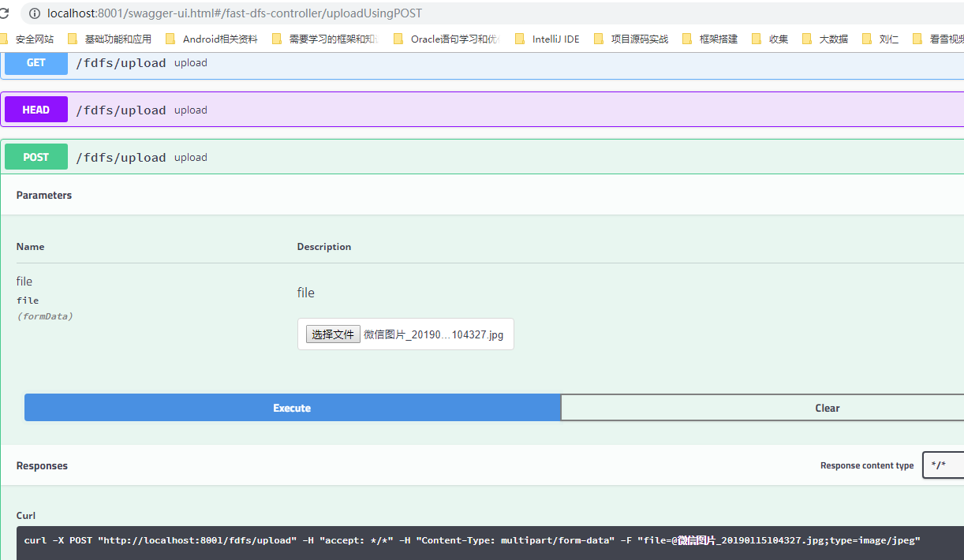The image size is (964, 560).
Task: Open the 基础功能和应用 bookmark folder
Action: pyautogui.click(x=110, y=39)
